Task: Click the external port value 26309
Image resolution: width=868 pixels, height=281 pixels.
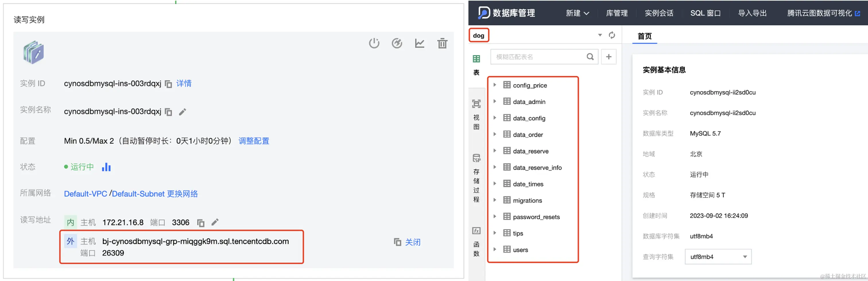Action: [x=113, y=253]
